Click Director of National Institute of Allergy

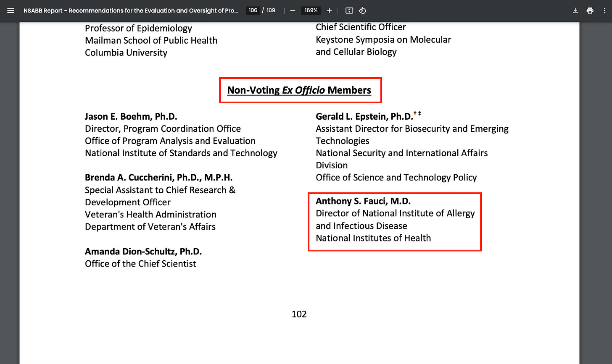(x=395, y=213)
